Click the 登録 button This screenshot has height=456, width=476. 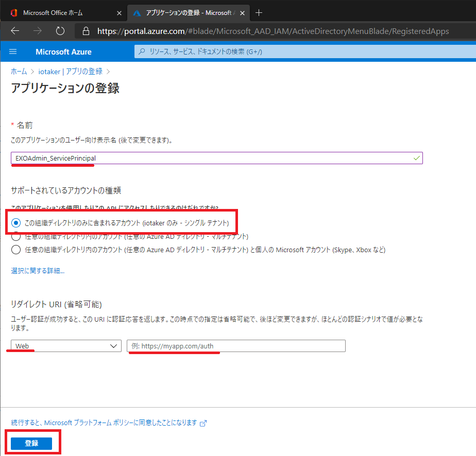[x=31, y=443]
